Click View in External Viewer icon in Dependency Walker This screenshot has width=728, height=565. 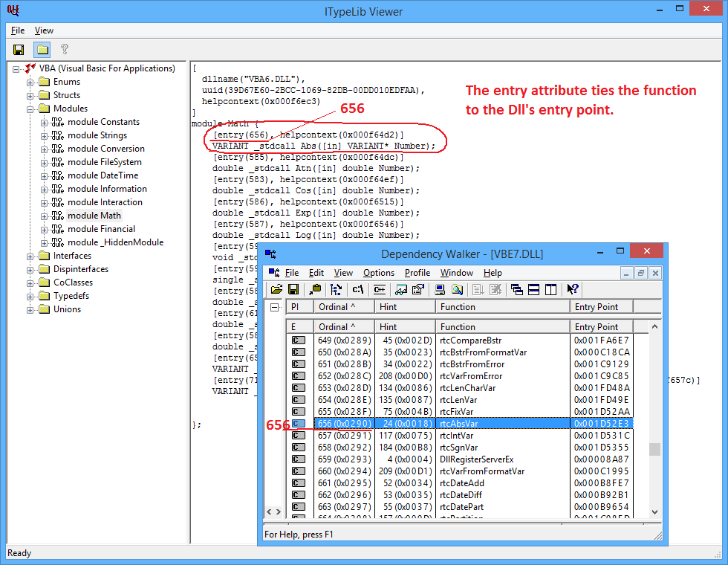[401, 289]
